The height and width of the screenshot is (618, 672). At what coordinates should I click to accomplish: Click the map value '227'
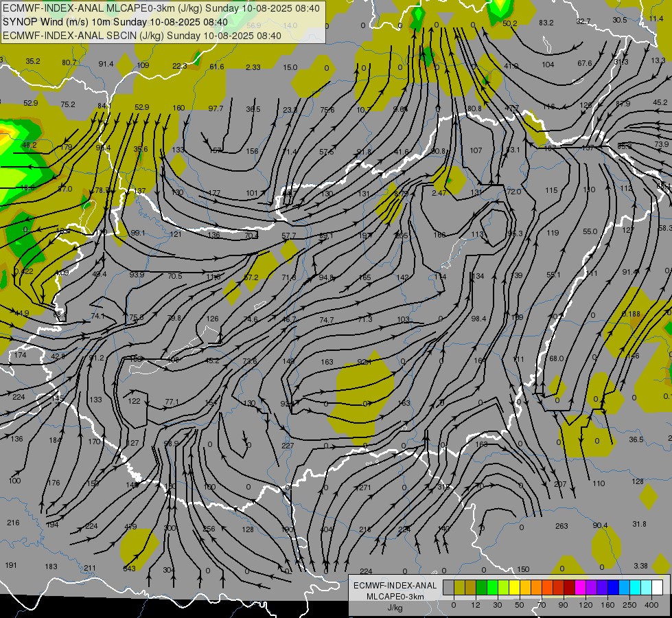coord(288,446)
